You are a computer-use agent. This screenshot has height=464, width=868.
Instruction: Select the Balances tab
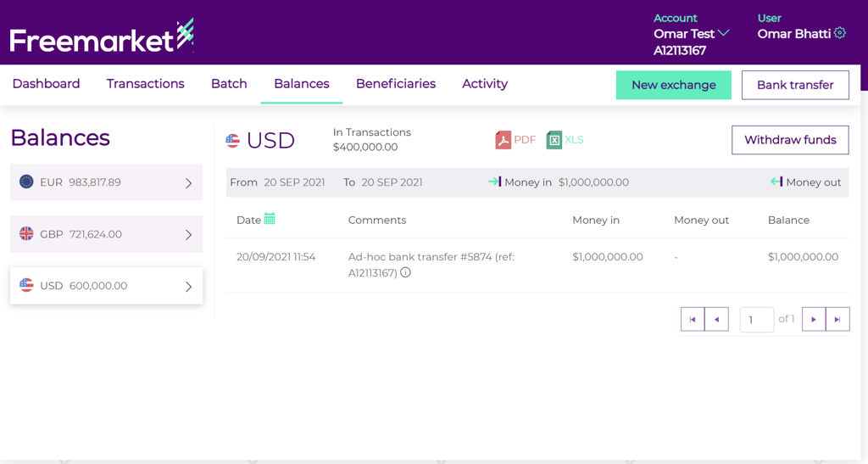pyautogui.click(x=302, y=84)
